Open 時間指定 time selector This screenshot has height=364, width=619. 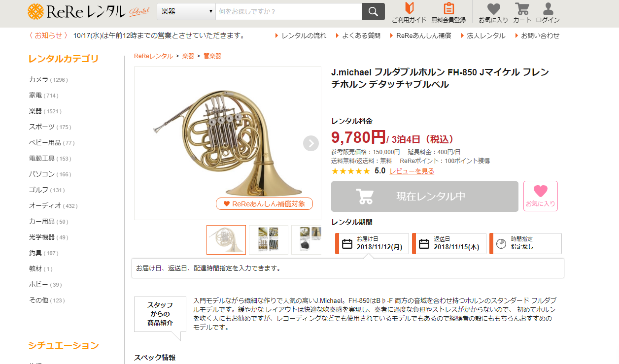click(x=525, y=243)
